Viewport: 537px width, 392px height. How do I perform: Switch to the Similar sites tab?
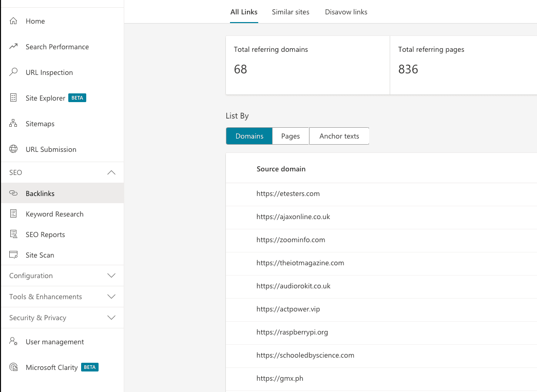[x=291, y=12]
